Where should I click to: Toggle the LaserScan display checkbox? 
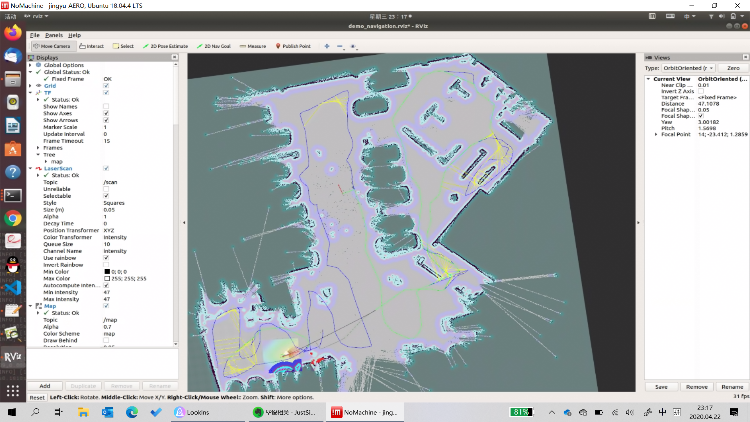pos(106,169)
